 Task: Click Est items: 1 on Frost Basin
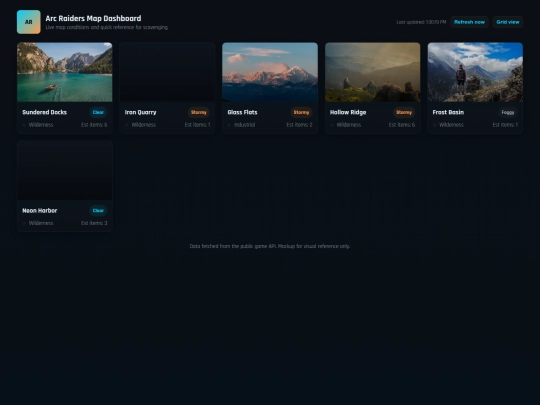505,125
